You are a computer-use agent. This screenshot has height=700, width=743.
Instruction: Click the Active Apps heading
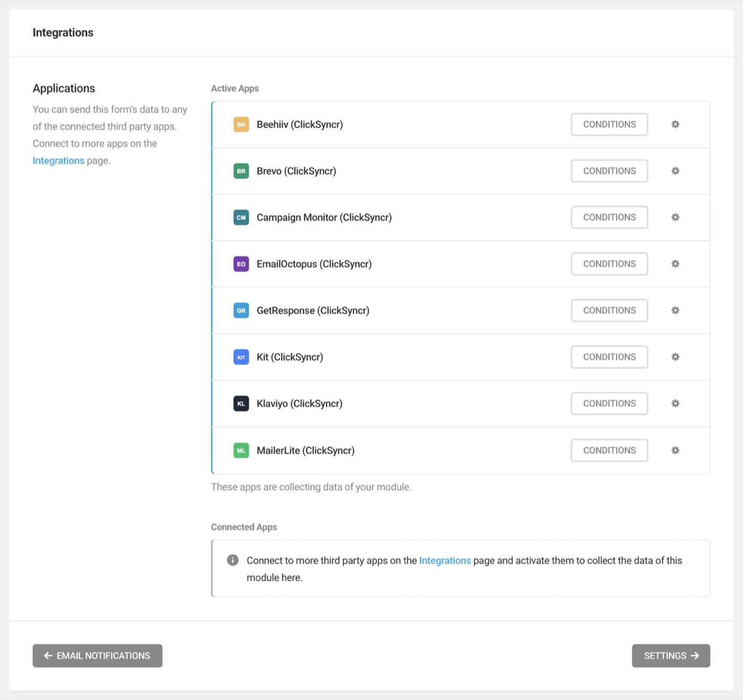pyautogui.click(x=235, y=88)
